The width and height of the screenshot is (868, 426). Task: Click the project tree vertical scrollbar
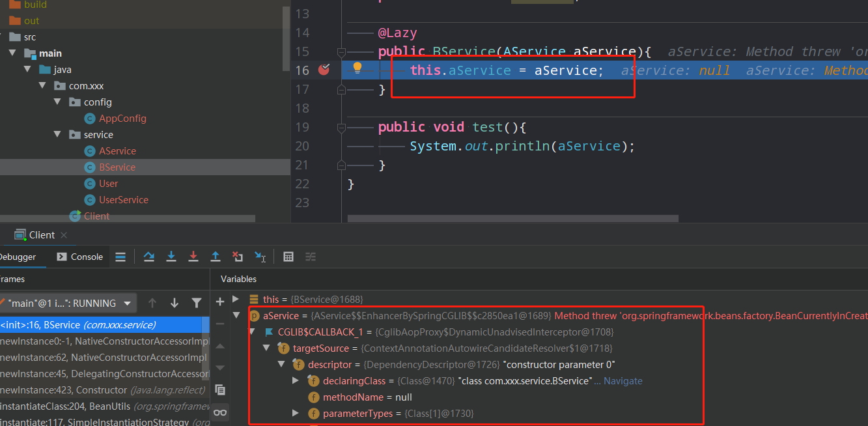(287, 39)
